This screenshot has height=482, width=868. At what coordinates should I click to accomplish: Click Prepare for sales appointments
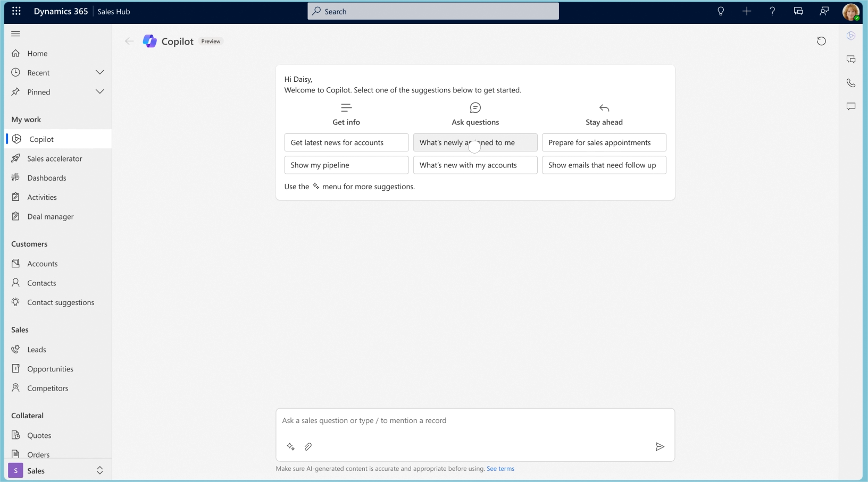pyautogui.click(x=604, y=142)
